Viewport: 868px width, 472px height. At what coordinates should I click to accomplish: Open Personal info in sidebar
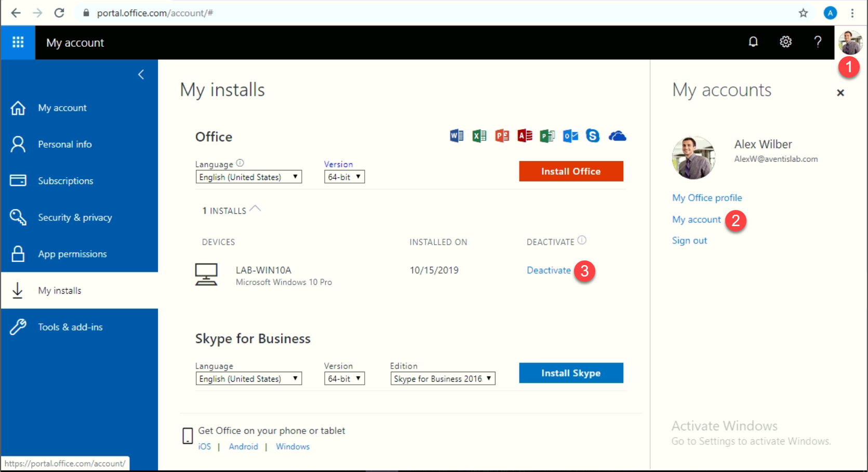click(x=79, y=145)
